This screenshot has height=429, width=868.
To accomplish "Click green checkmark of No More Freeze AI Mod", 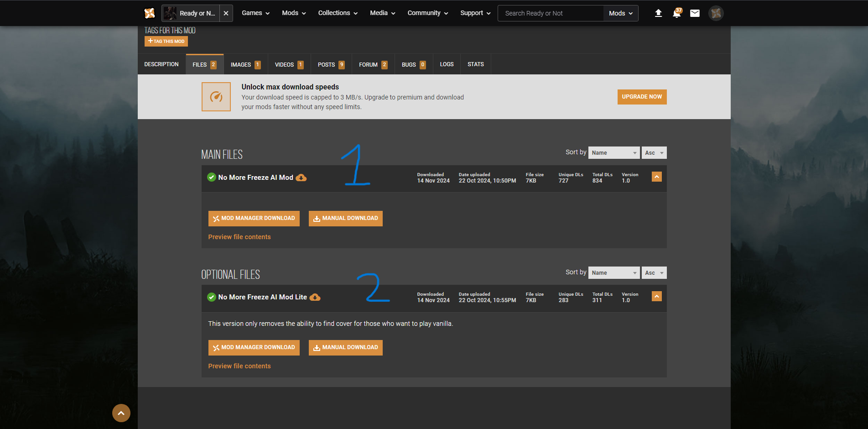I will coord(212,177).
